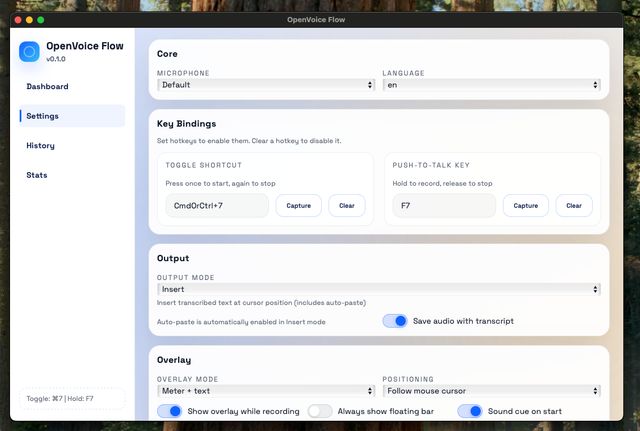
Task: Click the Push-to-Talk key field F7
Action: point(444,206)
